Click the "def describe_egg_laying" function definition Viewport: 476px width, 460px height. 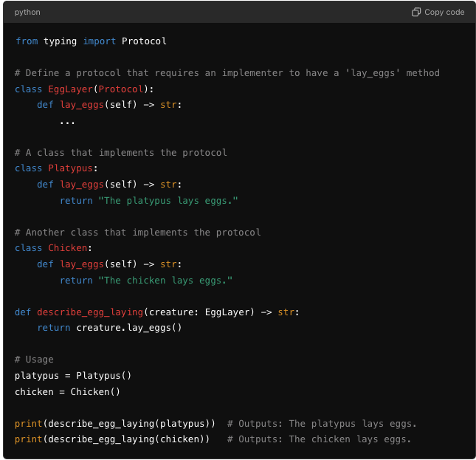157,312
